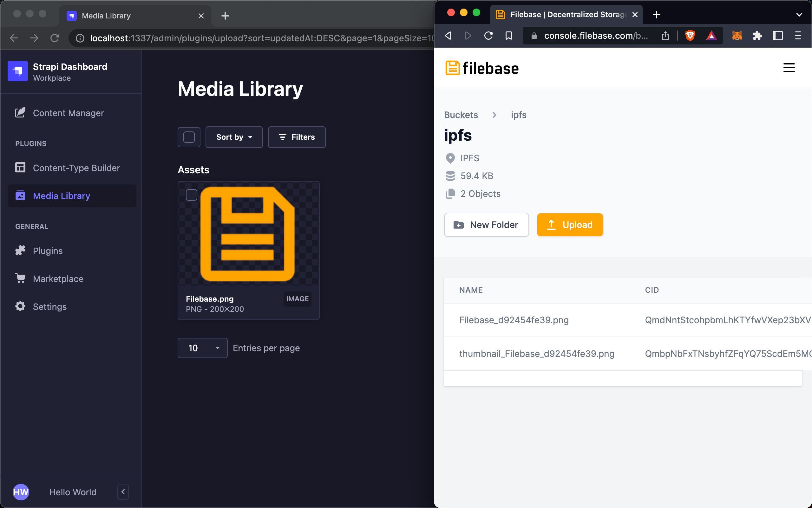The height and width of the screenshot is (508, 812).
Task: Open the MetaMask fox extension
Action: click(x=737, y=35)
